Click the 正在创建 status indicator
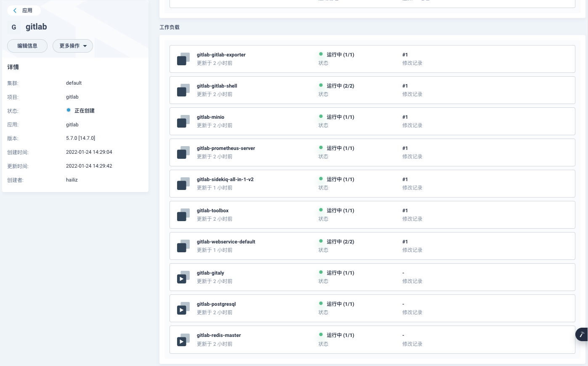This screenshot has width=588, height=366. pyautogui.click(x=81, y=111)
